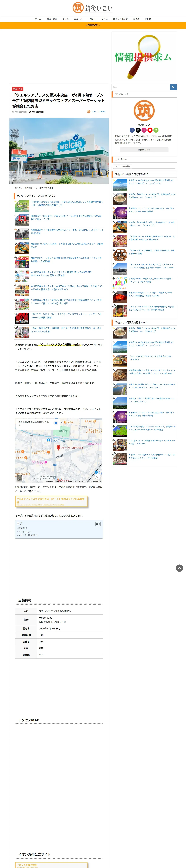
Task: Open the グルメ menu item
Action: pyautogui.click(x=65, y=19)
